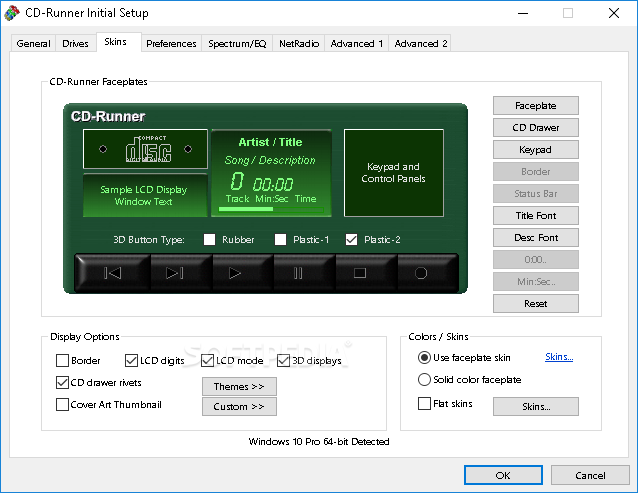The image size is (638, 493).
Task: Click the Artist / Title display text
Action: [271, 142]
